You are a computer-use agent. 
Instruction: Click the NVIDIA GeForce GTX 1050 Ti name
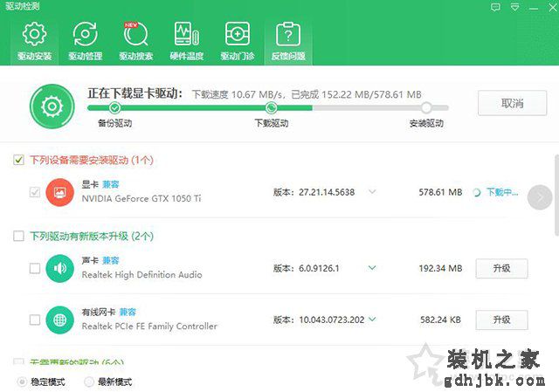tap(141, 198)
